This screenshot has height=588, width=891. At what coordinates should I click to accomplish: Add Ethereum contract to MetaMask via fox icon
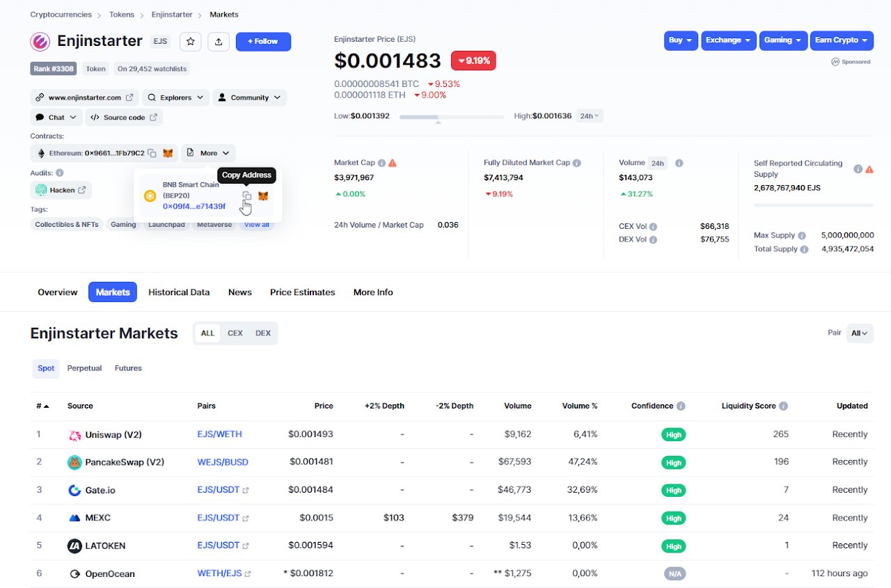168,153
